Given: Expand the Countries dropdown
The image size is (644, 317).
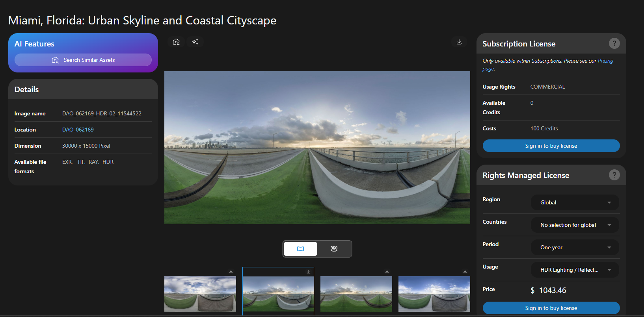Looking at the screenshot, I should tap(575, 225).
